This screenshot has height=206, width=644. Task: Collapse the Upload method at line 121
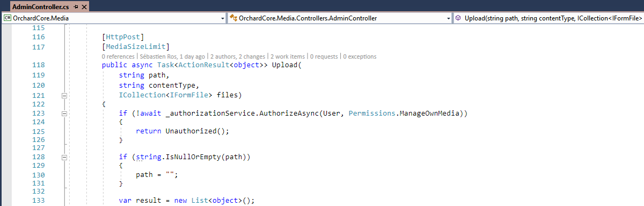tap(64, 95)
